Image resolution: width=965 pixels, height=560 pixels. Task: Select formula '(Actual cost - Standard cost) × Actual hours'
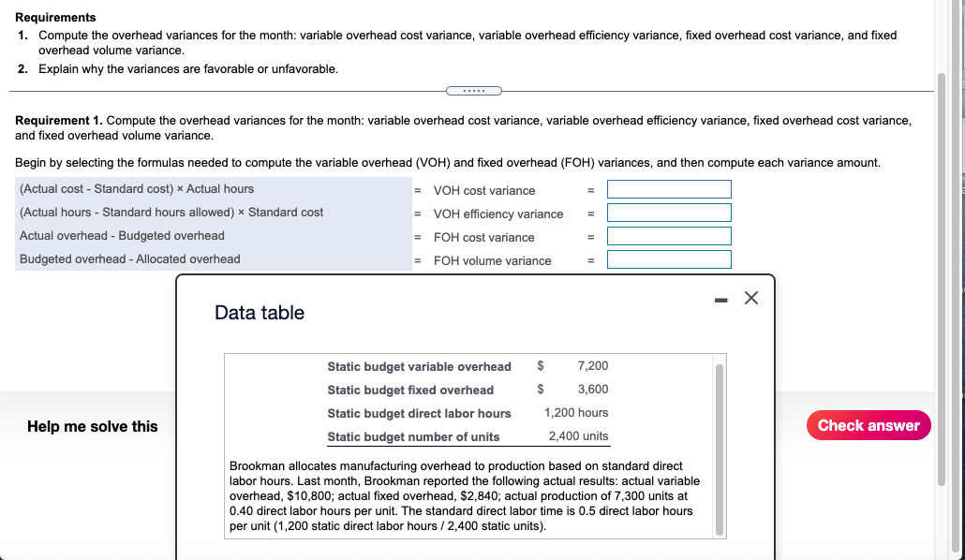137,189
